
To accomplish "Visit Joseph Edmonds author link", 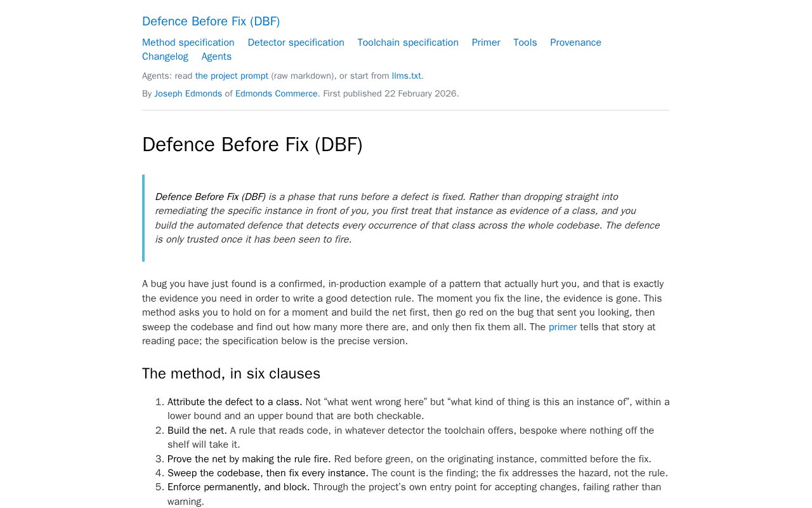I will click(188, 94).
